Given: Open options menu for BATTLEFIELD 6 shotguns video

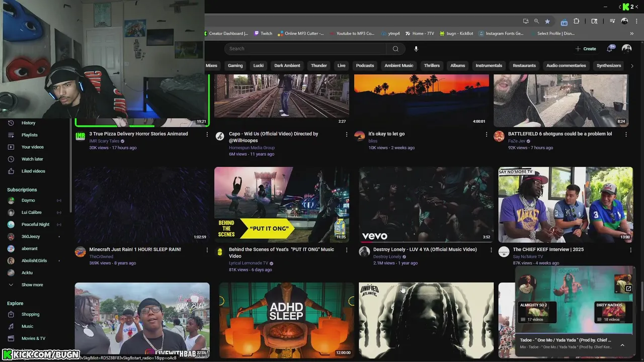Looking at the screenshot, I should (626, 134).
